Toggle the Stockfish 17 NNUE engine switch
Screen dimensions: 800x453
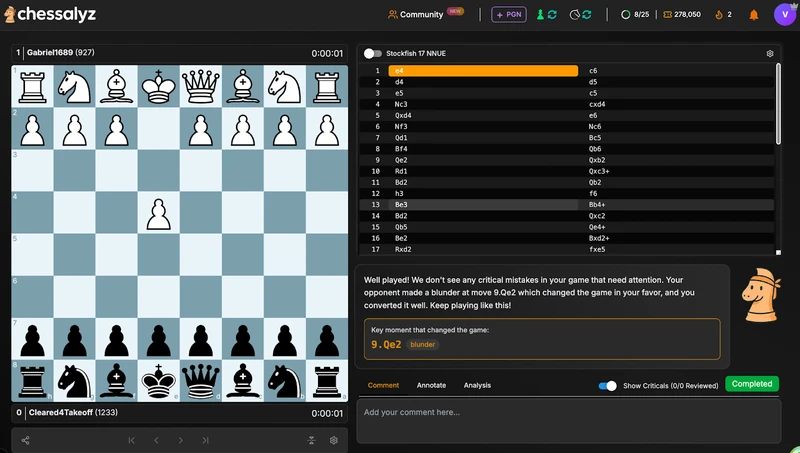tap(372, 53)
